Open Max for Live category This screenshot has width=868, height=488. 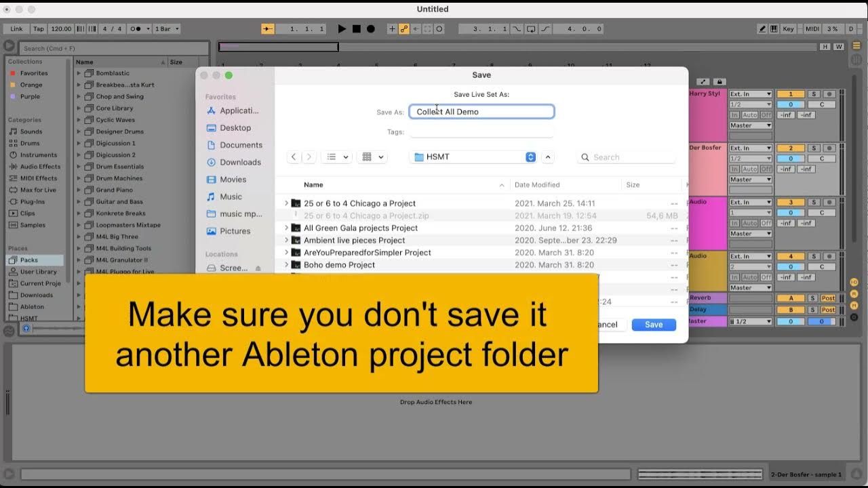pyautogui.click(x=38, y=190)
